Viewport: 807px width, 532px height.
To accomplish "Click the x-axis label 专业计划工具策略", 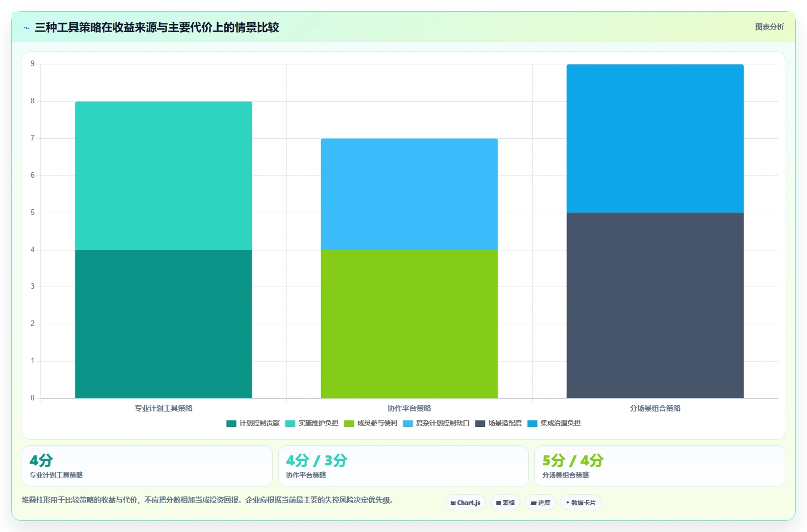I will coord(163,408).
